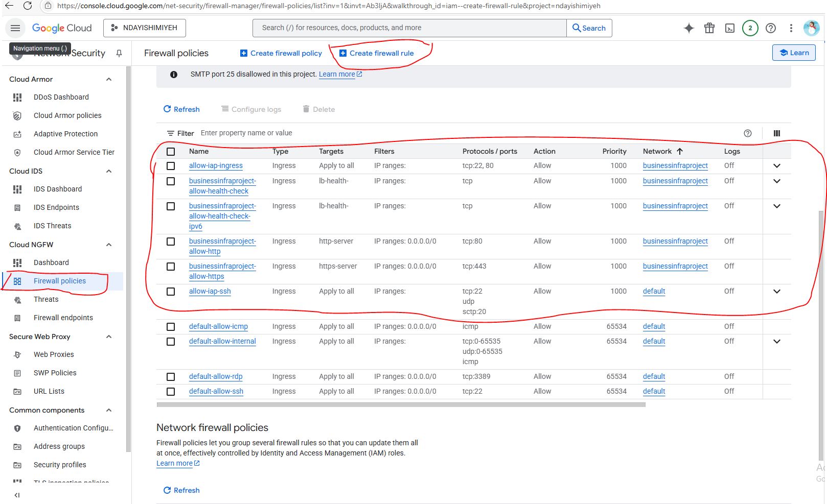Collapse the Cloud NGFW section
This screenshot has height=504, width=827.
(x=109, y=245)
